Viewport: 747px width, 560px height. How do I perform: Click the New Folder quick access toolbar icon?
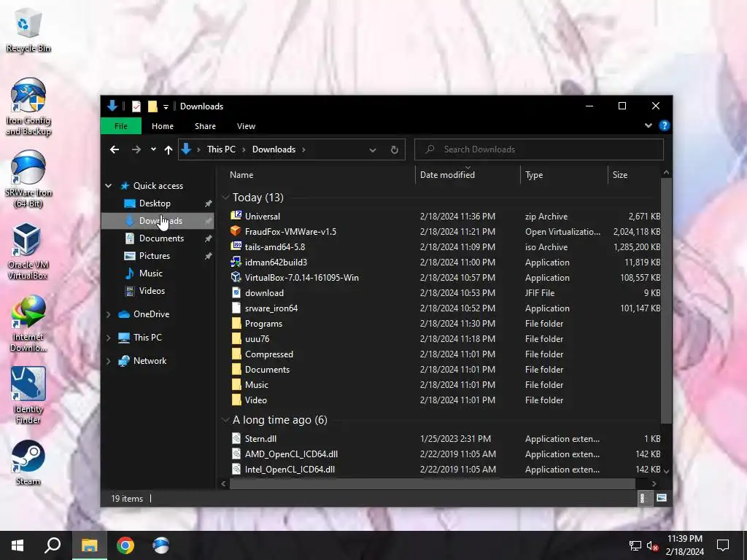click(x=152, y=106)
